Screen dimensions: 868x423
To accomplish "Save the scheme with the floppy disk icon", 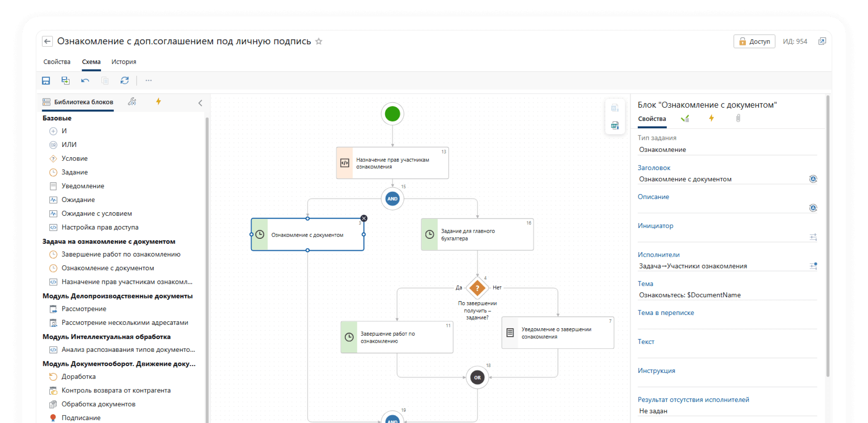I will coord(46,80).
